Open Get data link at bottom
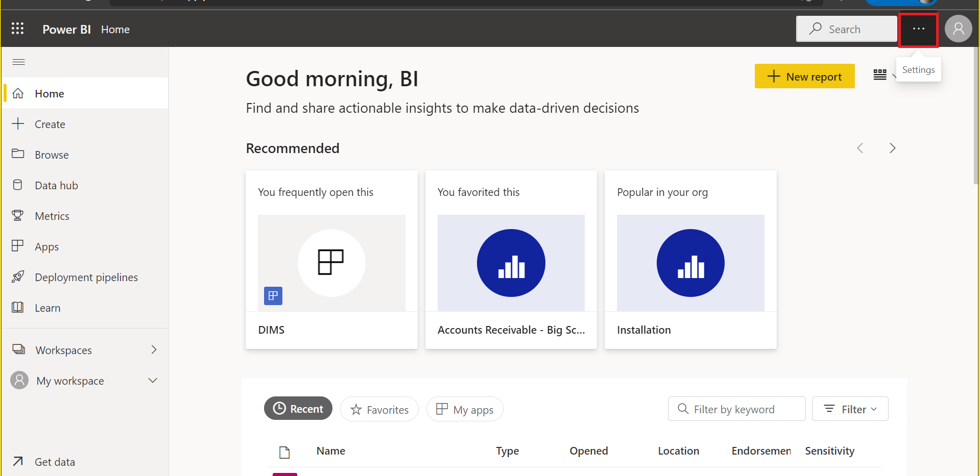This screenshot has height=476, width=980. click(x=86, y=462)
